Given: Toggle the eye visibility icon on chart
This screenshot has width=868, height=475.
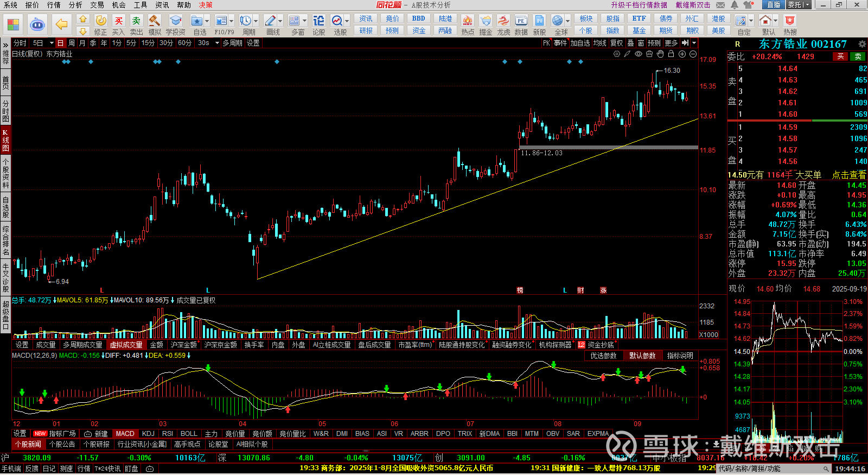Looking at the screenshot, I should tap(639, 54).
